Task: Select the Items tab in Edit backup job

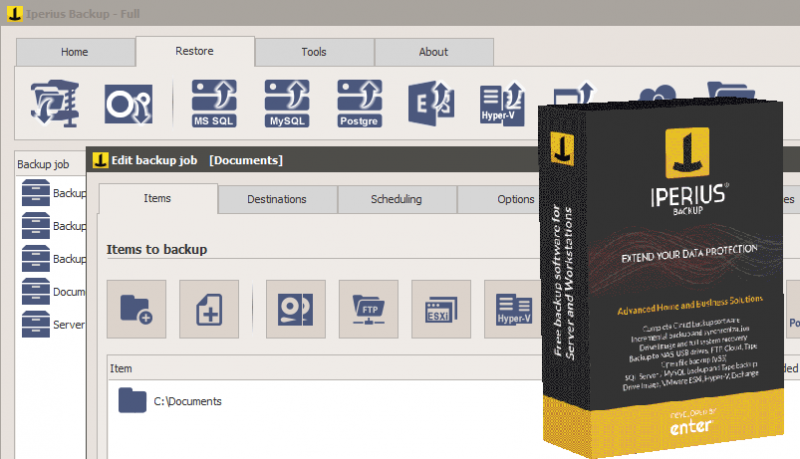Action: 158,198
